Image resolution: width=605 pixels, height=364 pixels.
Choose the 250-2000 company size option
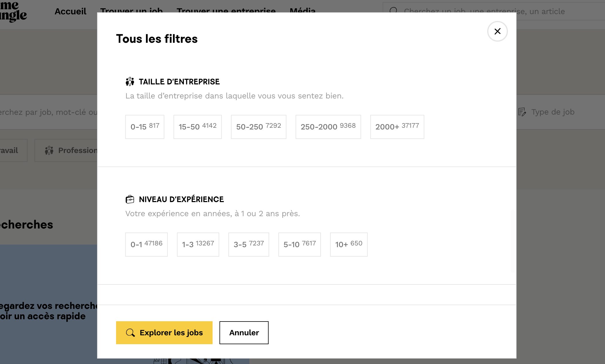click(328, 127)
